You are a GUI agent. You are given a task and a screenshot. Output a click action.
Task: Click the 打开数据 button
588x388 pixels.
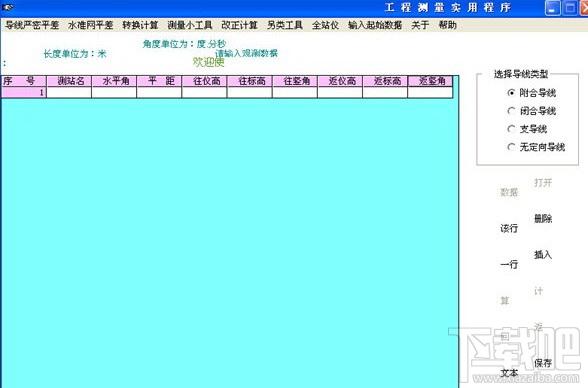point(526,187)
